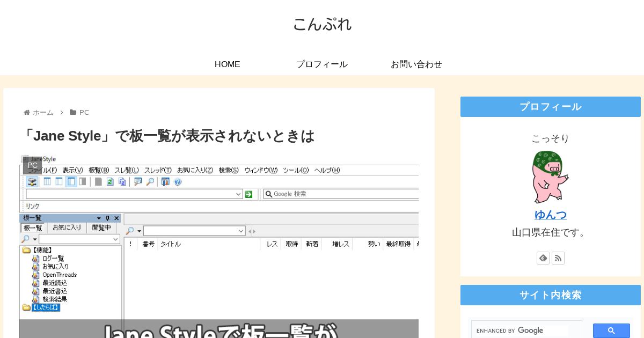
Task: Click the pin icon on 板一覧 panel header
Action: click(107, 218)
